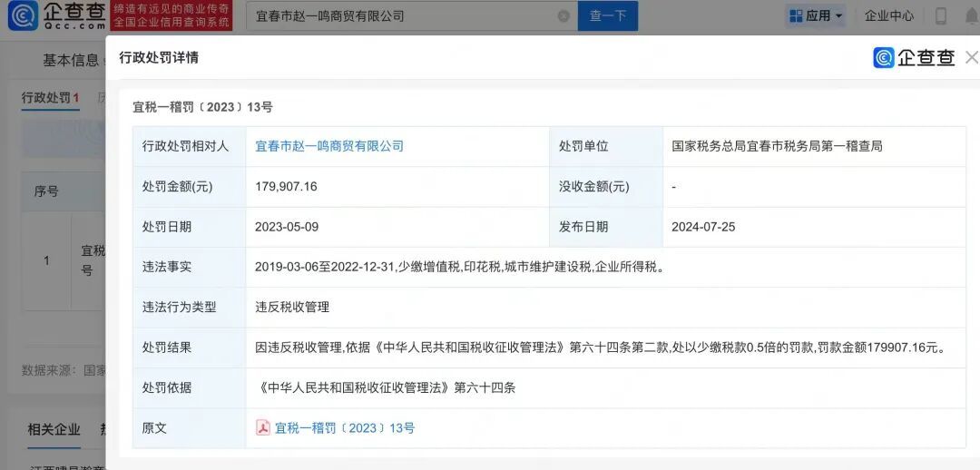Click the publish date 2024-07-25

[x=703, y=227]
